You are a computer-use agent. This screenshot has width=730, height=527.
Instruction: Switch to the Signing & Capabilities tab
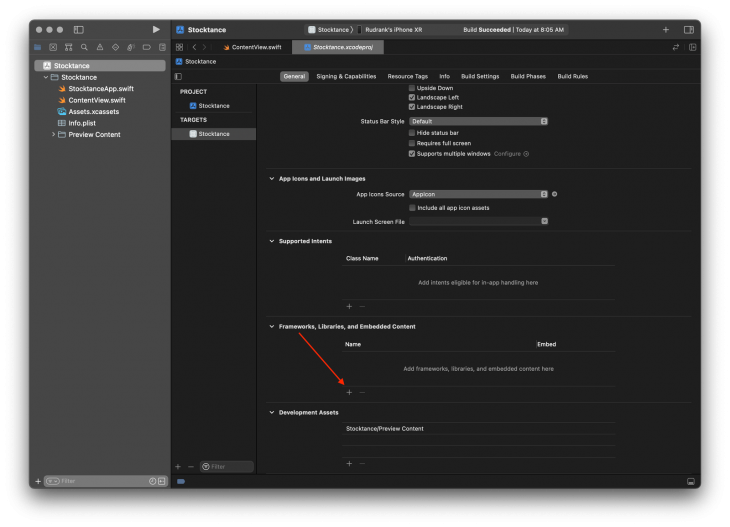[x=346, y=76]
